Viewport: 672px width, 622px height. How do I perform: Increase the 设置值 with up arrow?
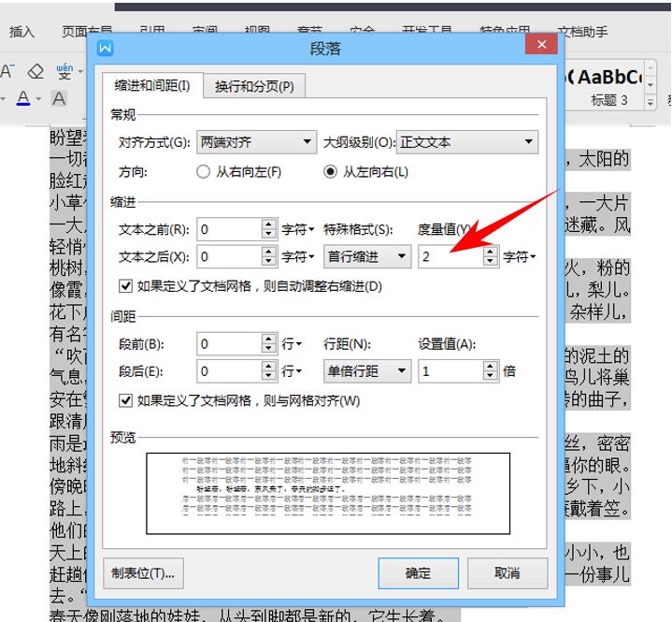pos(490,366)
